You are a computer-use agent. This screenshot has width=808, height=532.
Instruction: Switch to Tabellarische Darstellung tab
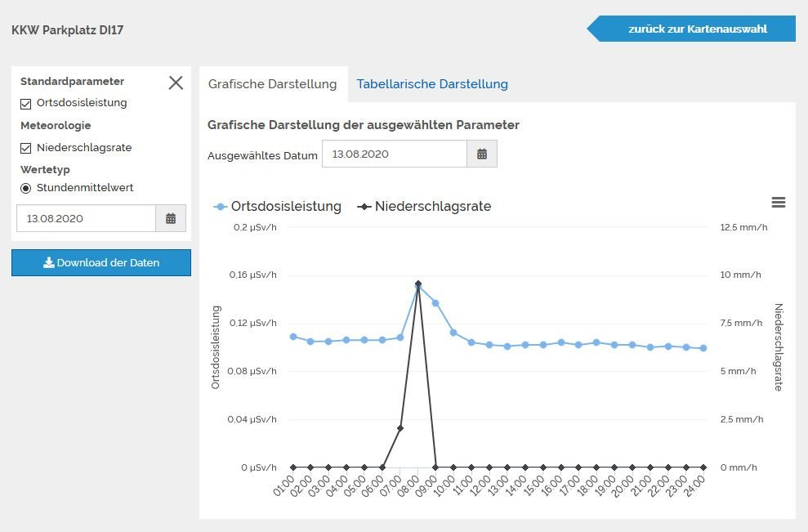point(432,84)
